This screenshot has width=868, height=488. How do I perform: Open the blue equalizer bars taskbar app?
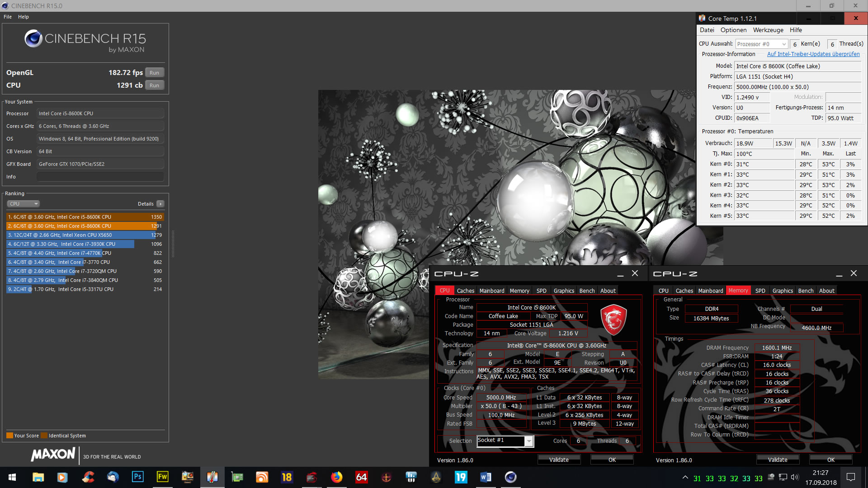411,477
